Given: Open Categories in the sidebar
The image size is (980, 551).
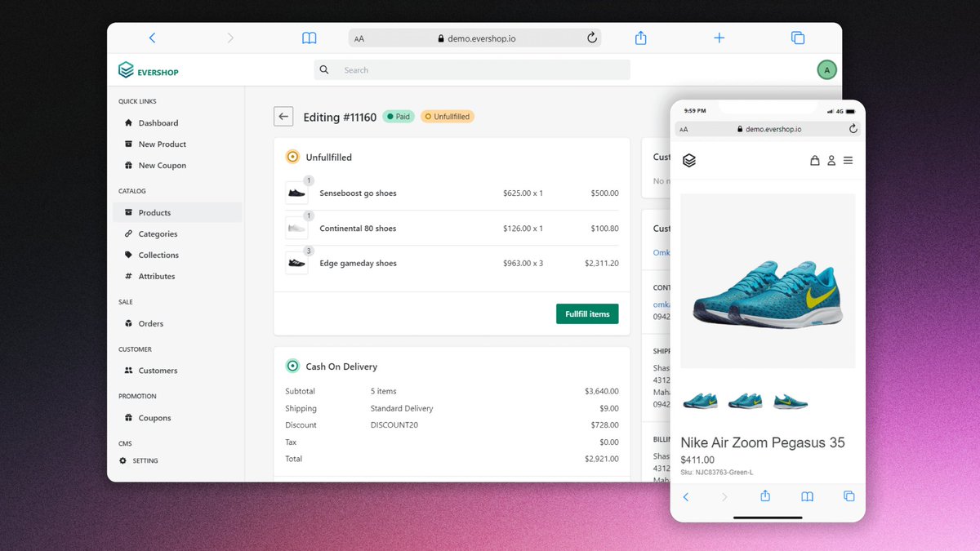Looking at the screenshot, I should pos(158,234).
